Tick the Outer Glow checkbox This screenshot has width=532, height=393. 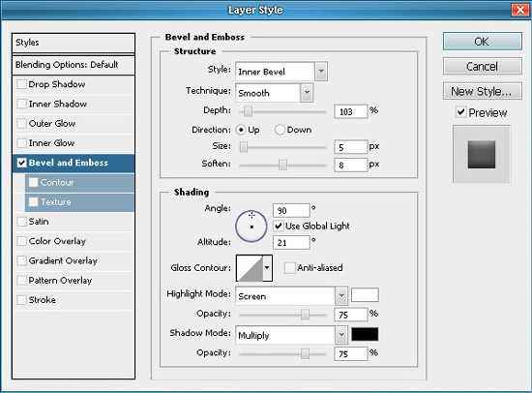tap(21, 123)
